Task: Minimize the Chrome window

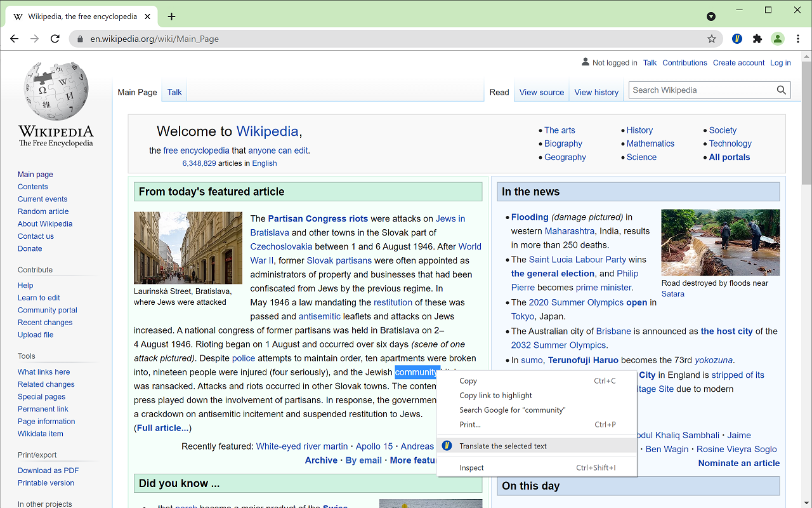Action: (x=739, y=10)
